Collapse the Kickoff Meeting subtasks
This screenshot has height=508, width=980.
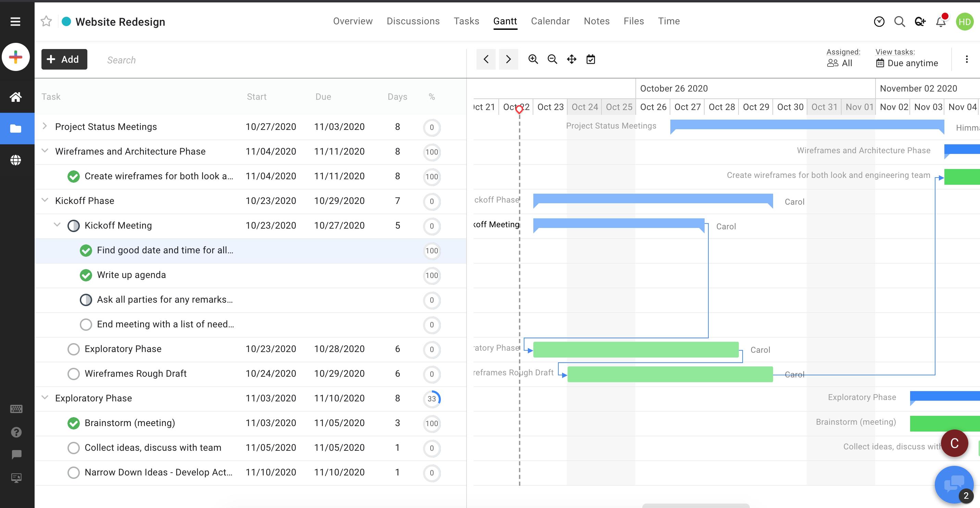[x=57, y=225]
